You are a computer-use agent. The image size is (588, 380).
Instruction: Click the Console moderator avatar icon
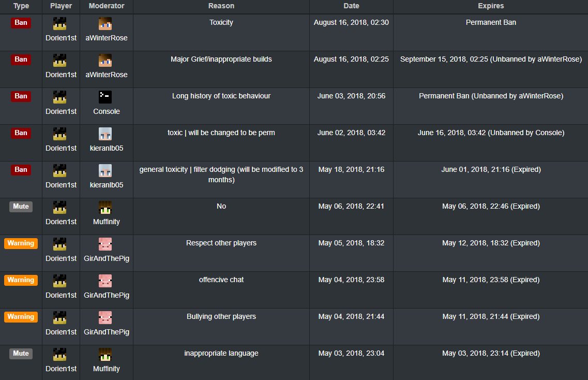pyautogui.click(x=105, y=97)
